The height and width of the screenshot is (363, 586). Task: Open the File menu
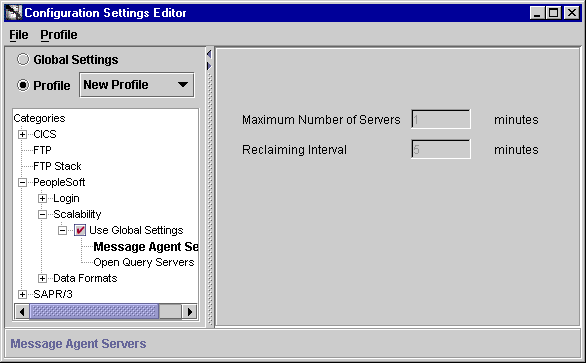pos(19,35)
